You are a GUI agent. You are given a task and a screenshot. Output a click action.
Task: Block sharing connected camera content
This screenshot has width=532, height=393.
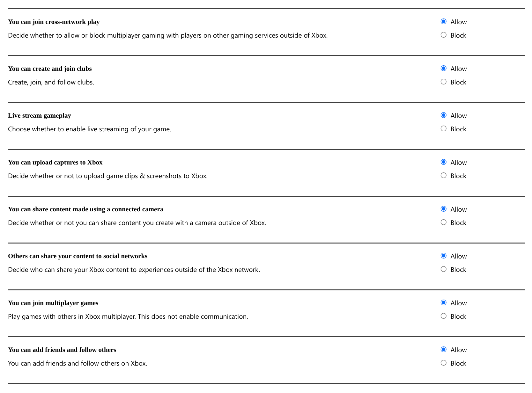click(x=443, y=222)
